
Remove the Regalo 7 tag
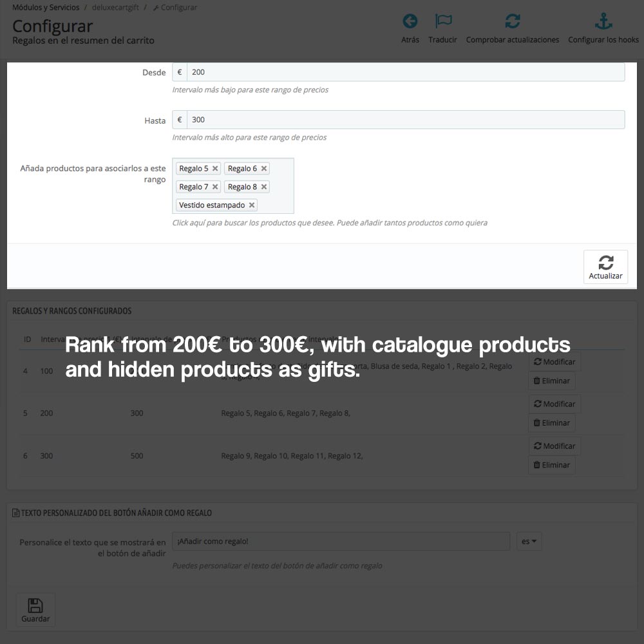click(215, 187)
